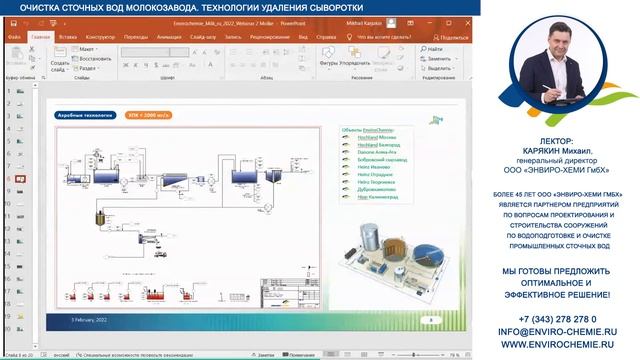Open the Фигуры shapes gallery
Viewport: 640px width, 360px height.
pyautogui.click(x=328, y=58)
